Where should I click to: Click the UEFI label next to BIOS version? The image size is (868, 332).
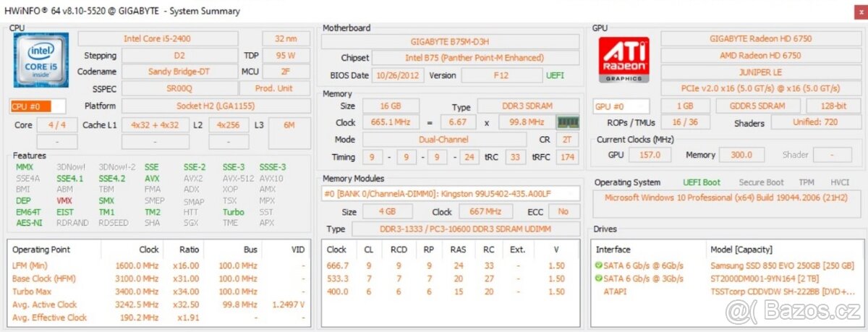coord(555,75)
